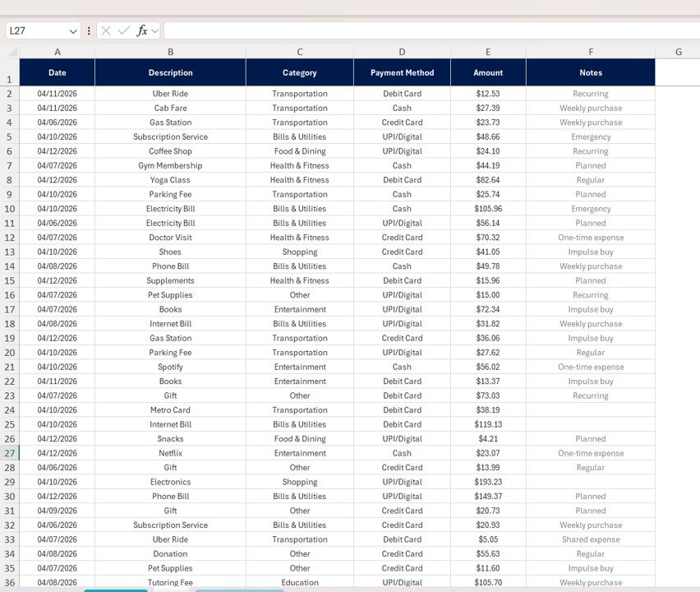Expand the dropdown arrow next to fx

pos(155,30)
